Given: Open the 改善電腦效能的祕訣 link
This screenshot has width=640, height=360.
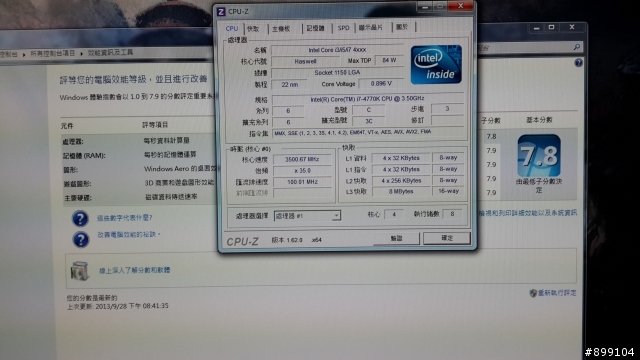Looking at the screenshot, I should click(x=128, y=235).
